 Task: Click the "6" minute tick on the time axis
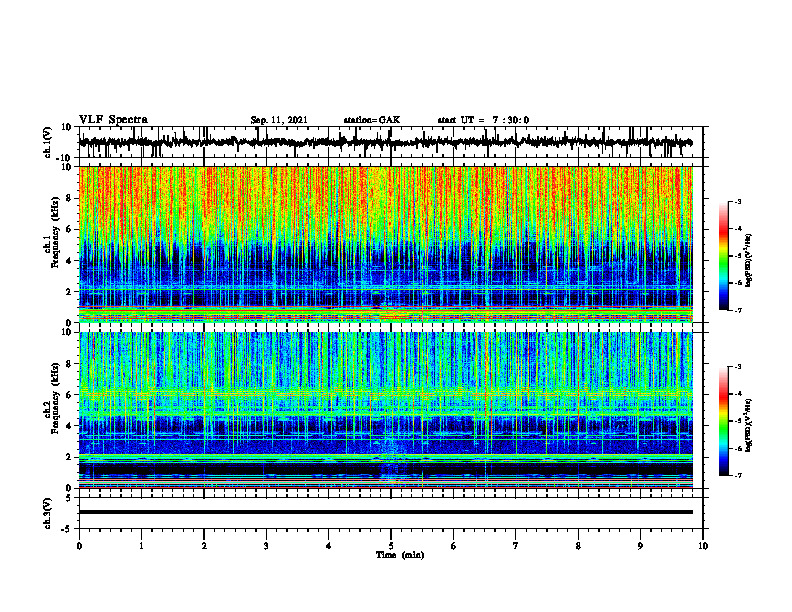pyautogui.click(x=454, y=546)
